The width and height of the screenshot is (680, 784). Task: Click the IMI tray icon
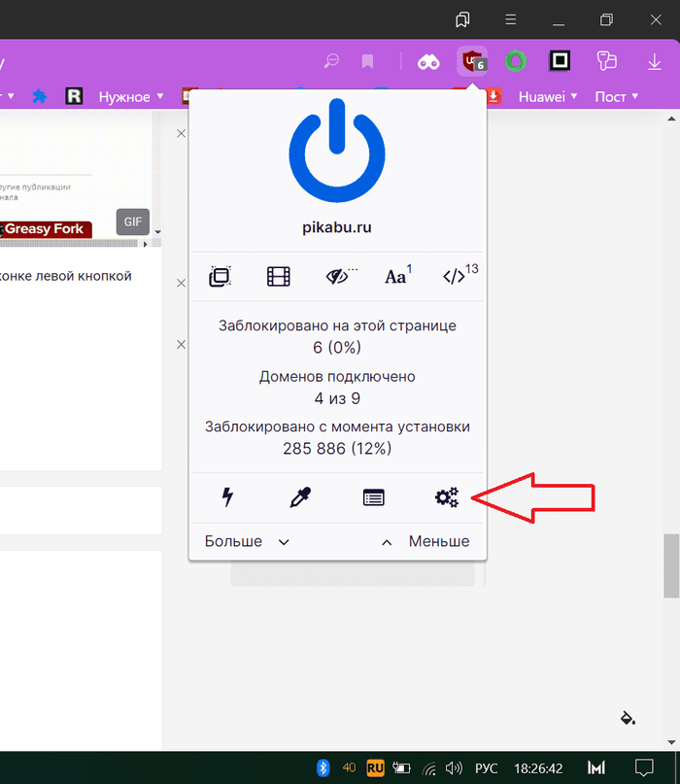[x=596, y=767]
